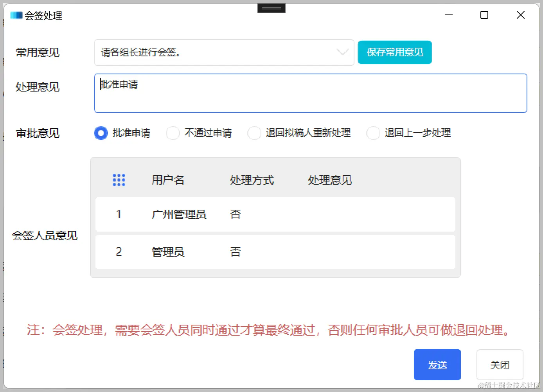
Task: Click row number 2 cell
Action: (119, 252)
